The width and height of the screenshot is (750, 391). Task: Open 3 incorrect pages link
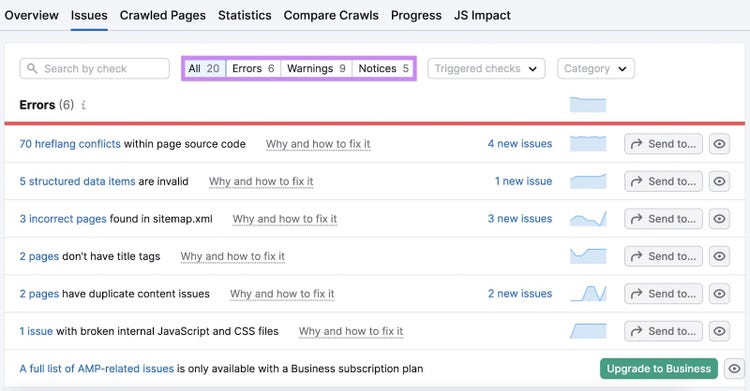pyautogui.click(x=63, y=219)
